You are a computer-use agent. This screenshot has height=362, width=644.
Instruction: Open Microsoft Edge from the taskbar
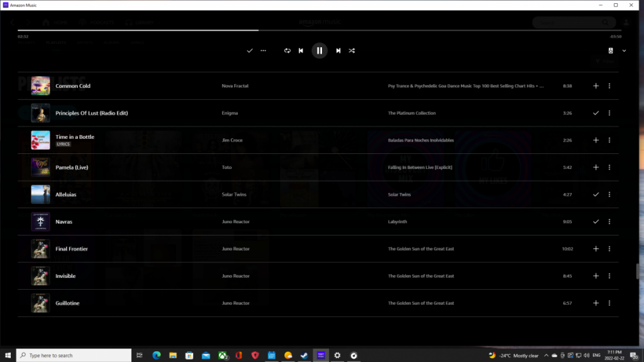click(x=157, y=355)
